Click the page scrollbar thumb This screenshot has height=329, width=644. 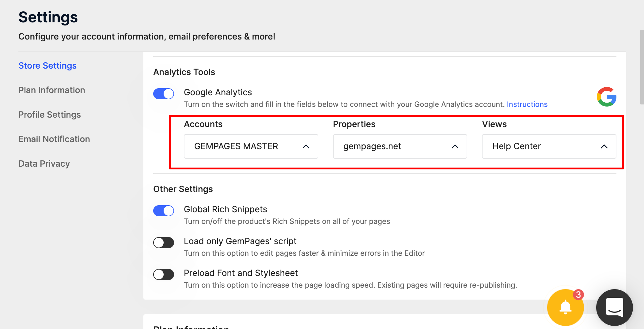coord(642,67)
